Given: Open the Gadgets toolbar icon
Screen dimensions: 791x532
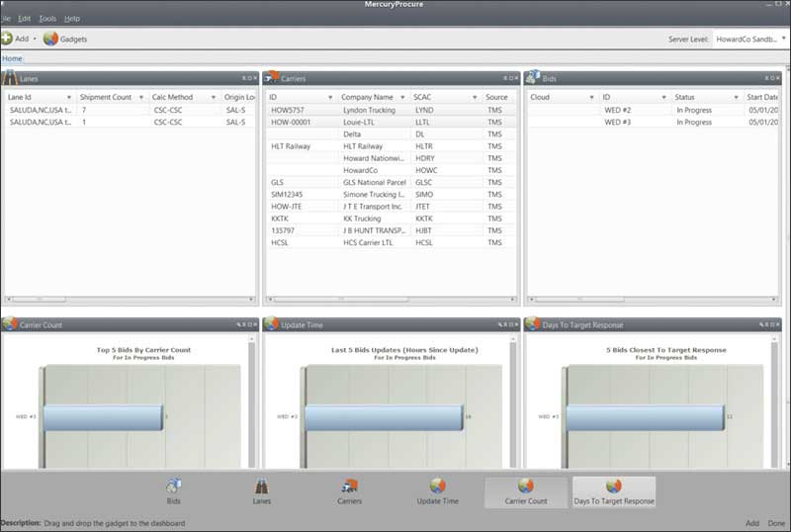Looking at the screenshot, I should pos(51,39).
